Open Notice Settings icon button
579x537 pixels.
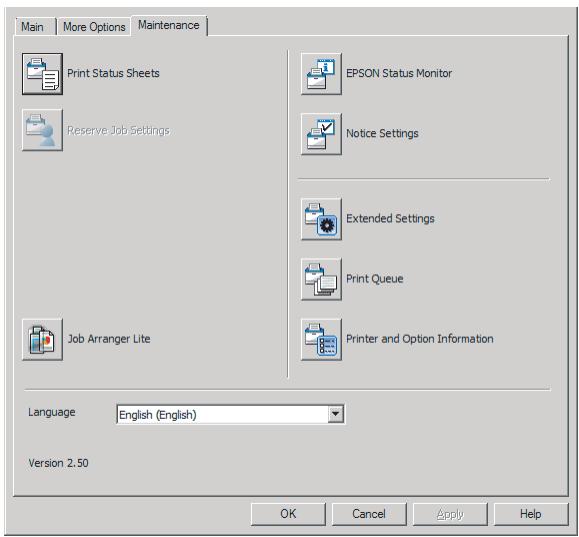point(321,134)
